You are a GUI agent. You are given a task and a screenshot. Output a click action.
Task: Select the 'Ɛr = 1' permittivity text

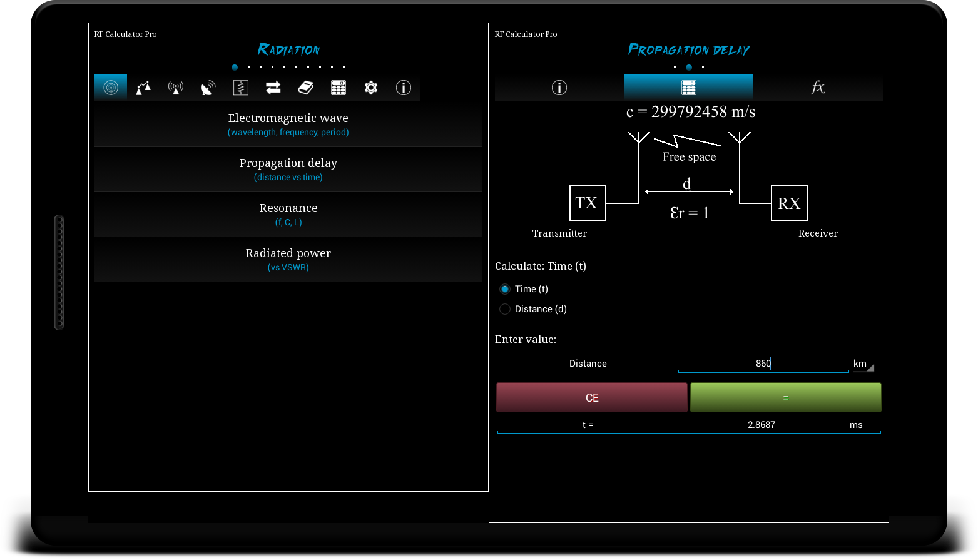pyautogui.click(x=690, y=213)
